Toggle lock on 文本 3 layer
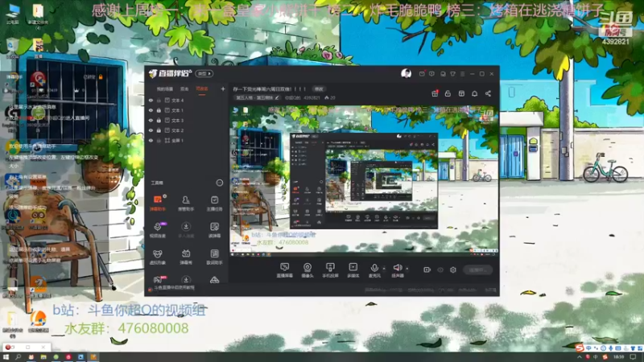This screenshot has height=362, width=644. pyautogui.click(x=159, y=120)
